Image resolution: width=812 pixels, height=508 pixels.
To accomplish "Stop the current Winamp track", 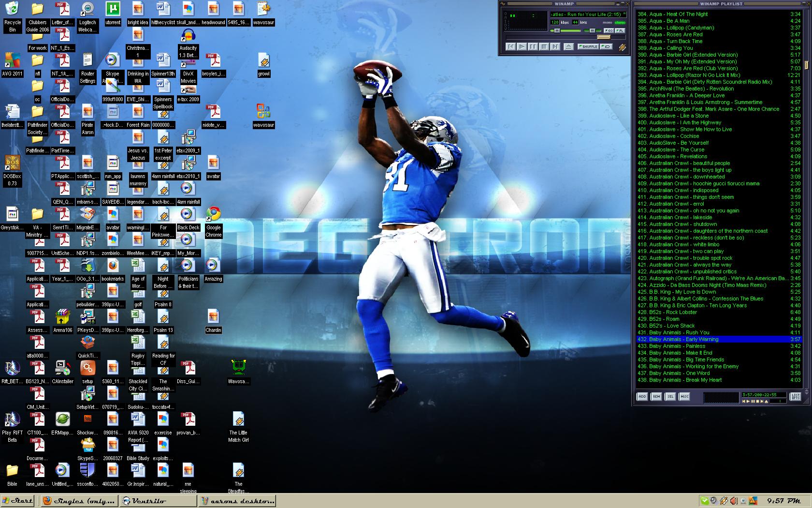I will pyautogui.click(x=544, y=47).
